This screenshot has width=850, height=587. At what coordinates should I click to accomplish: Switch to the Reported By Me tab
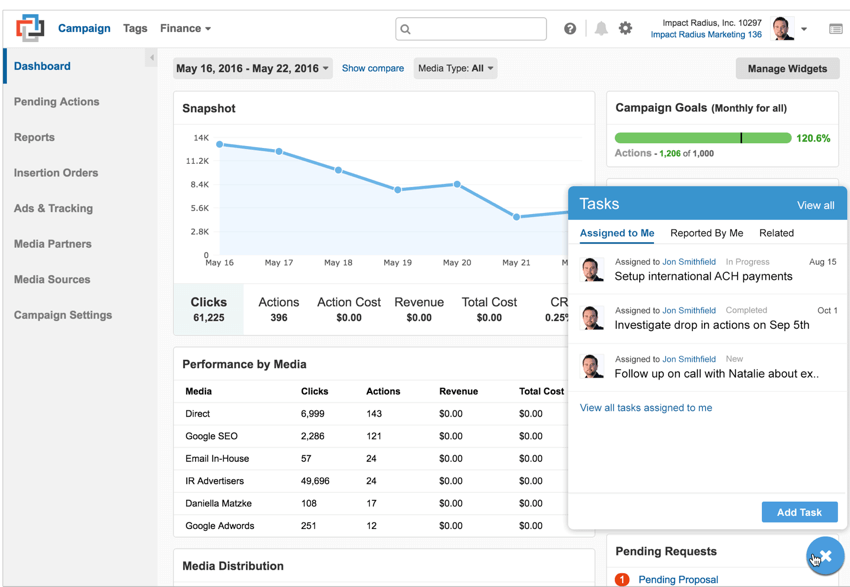click(x=706, y=233)
